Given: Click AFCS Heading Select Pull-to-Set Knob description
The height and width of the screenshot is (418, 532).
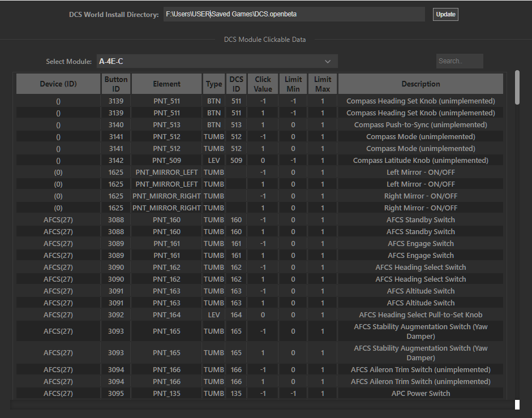Looking at the screenshot, I should pyautogui.click(x=421, y=314).
